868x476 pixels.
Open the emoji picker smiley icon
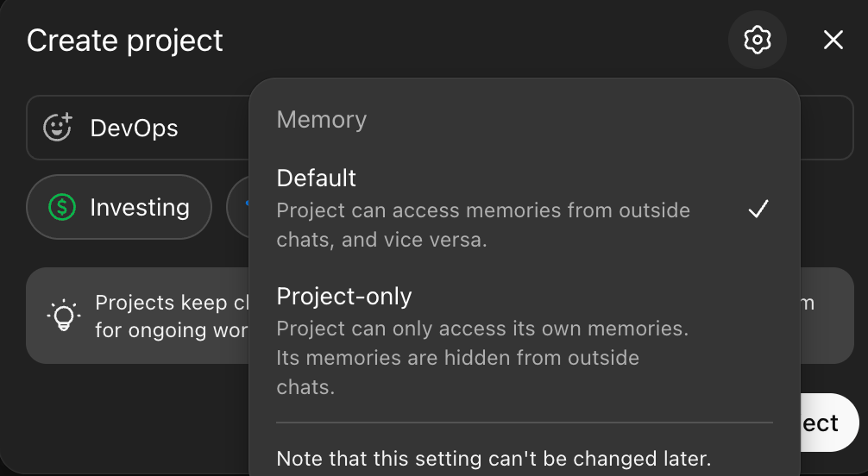tap(59, 128)
